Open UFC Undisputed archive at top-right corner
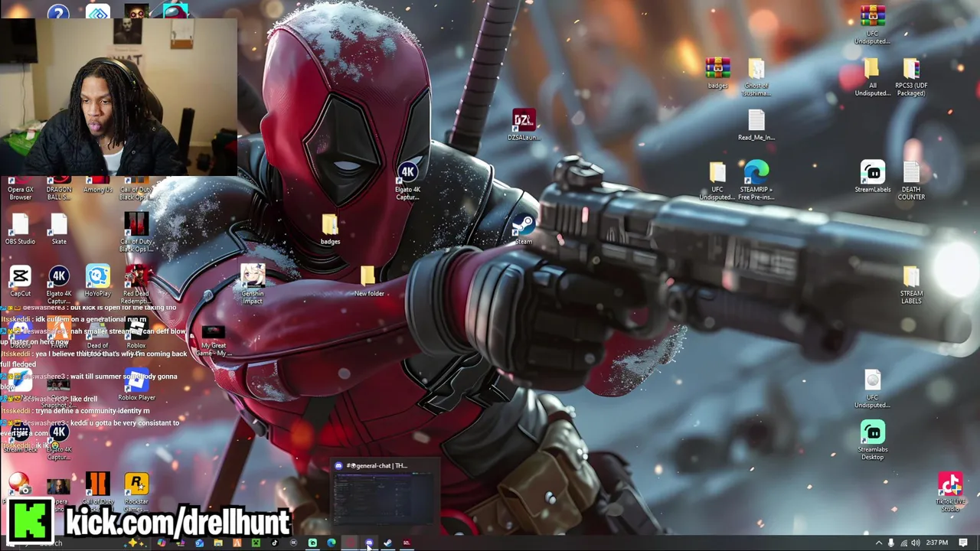Screen dimensions: 980x551 872,24
